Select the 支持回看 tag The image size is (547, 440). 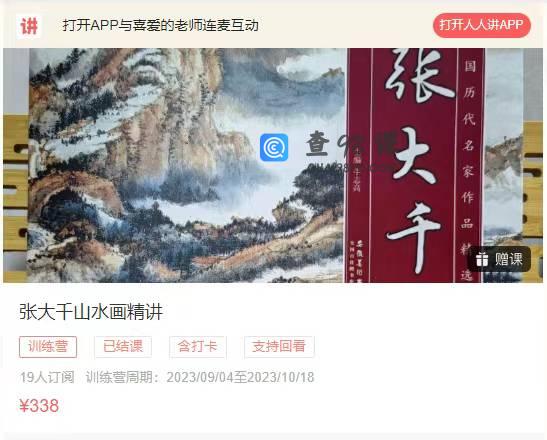279,347
